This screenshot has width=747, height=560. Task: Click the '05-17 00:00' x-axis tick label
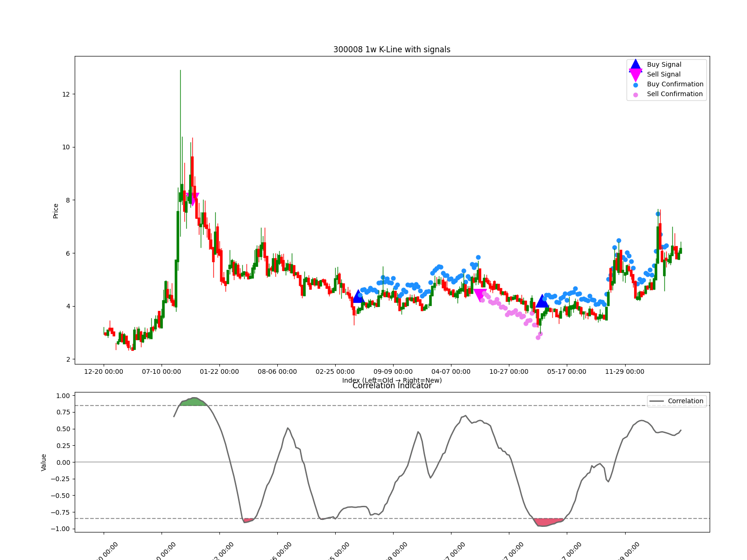[x=567, y=372]
